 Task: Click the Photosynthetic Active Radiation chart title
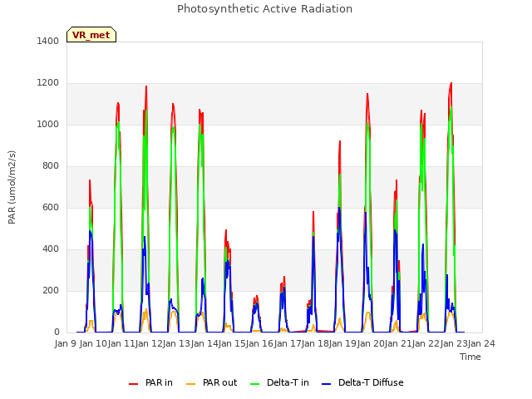[x=264, y=9]
